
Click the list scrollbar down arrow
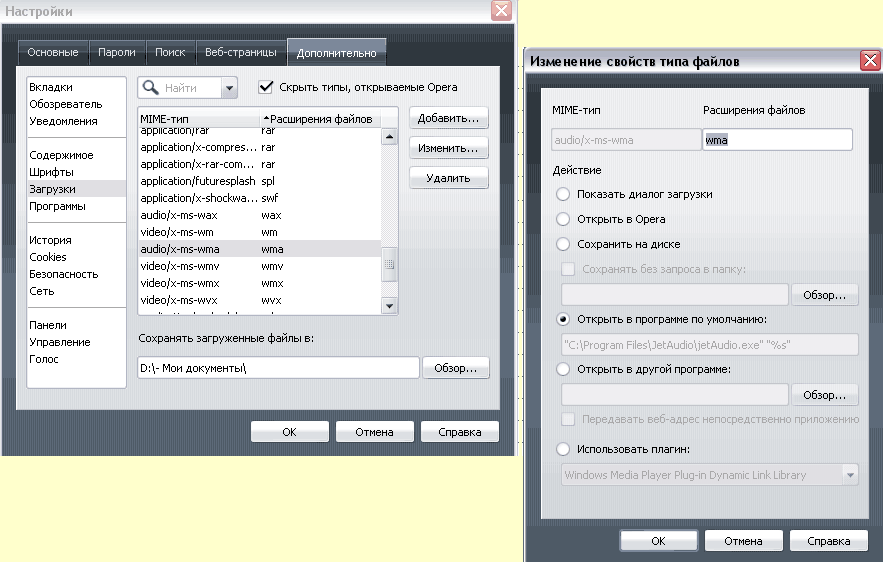pos(390,305)
